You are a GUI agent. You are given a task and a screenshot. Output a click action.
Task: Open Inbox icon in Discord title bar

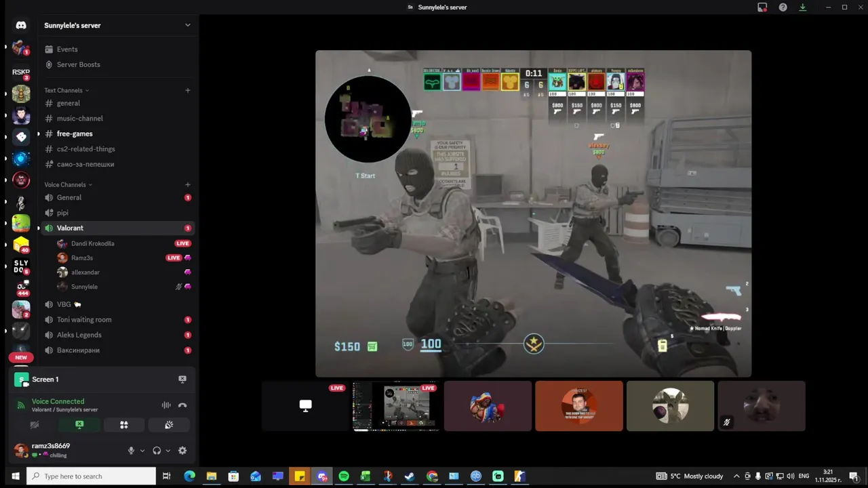tap(762, 7)
